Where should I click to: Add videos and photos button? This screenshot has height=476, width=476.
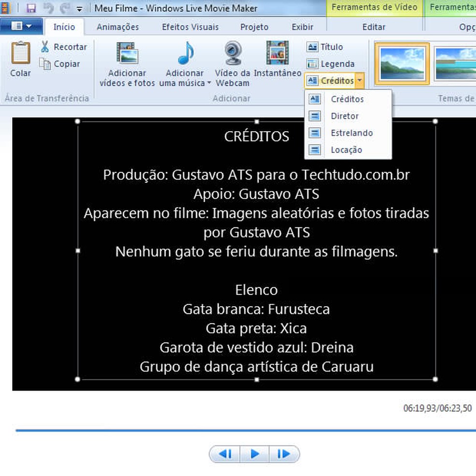tap(127, 64)
